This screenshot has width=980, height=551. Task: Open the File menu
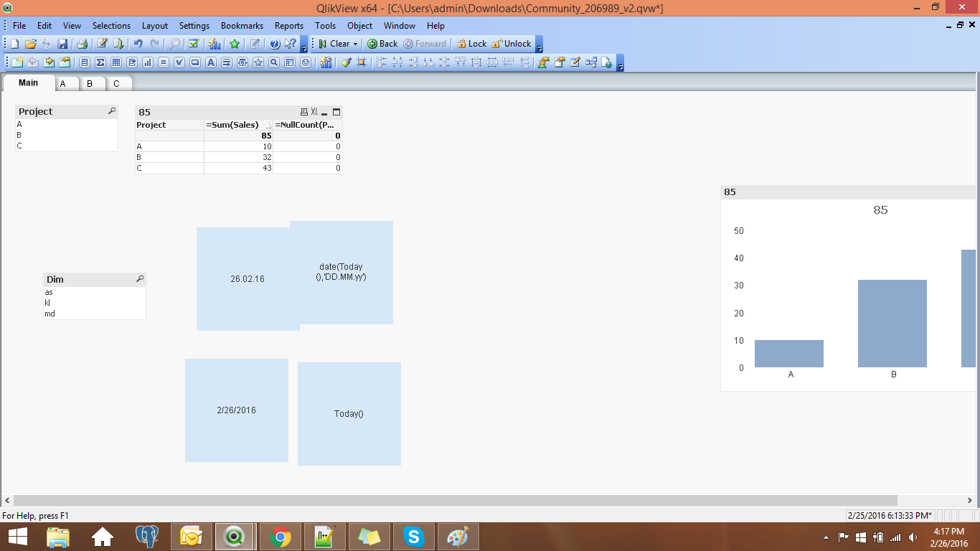click(x=19, y=25)
